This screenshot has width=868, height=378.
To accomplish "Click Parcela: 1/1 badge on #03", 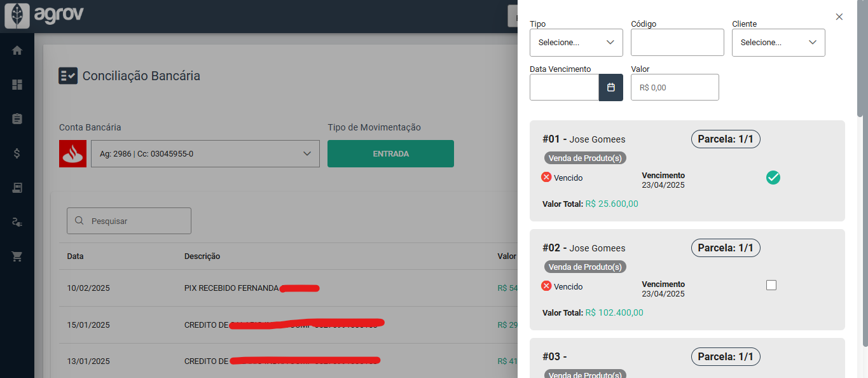I will point(726,357).
